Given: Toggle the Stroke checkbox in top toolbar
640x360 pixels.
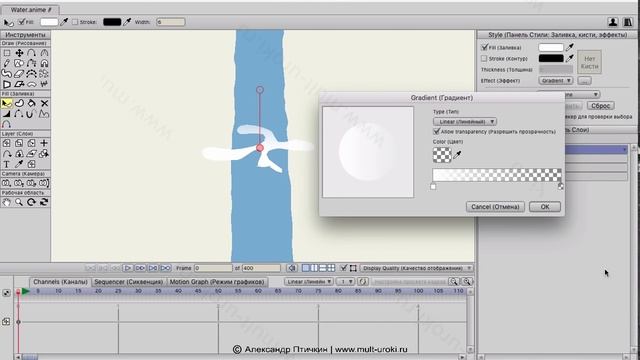Looking at the screenshot, I should pos(75,22).
